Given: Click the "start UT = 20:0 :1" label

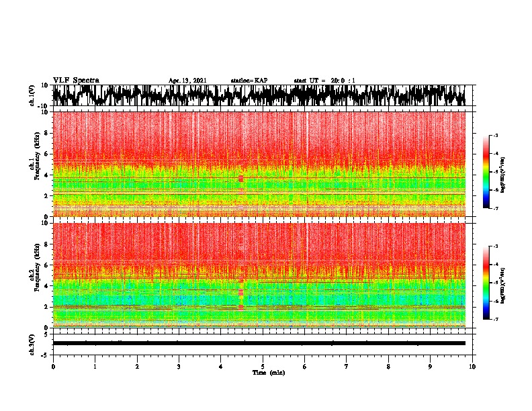Looking at the screenshot, I should point(324,81).
